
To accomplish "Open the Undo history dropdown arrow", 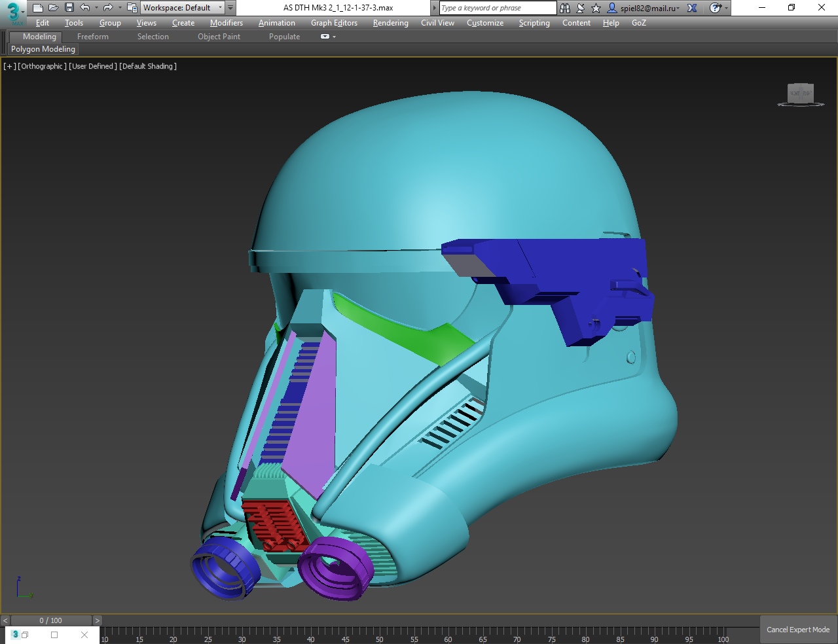I will [96, 8].
